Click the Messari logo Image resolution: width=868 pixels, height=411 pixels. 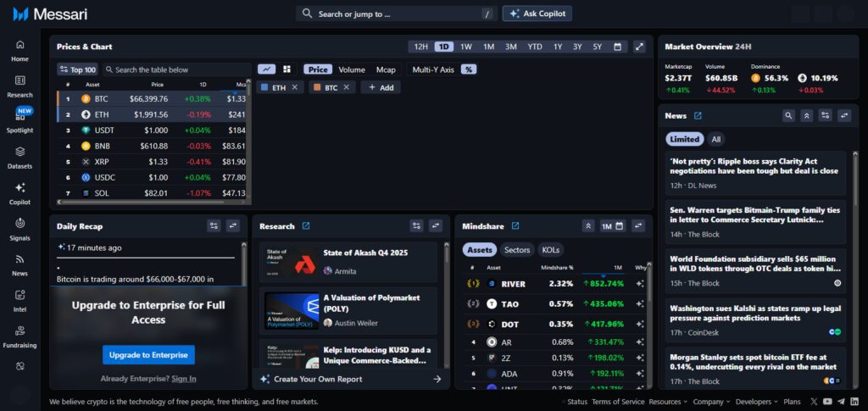click(x=50, y=14)
